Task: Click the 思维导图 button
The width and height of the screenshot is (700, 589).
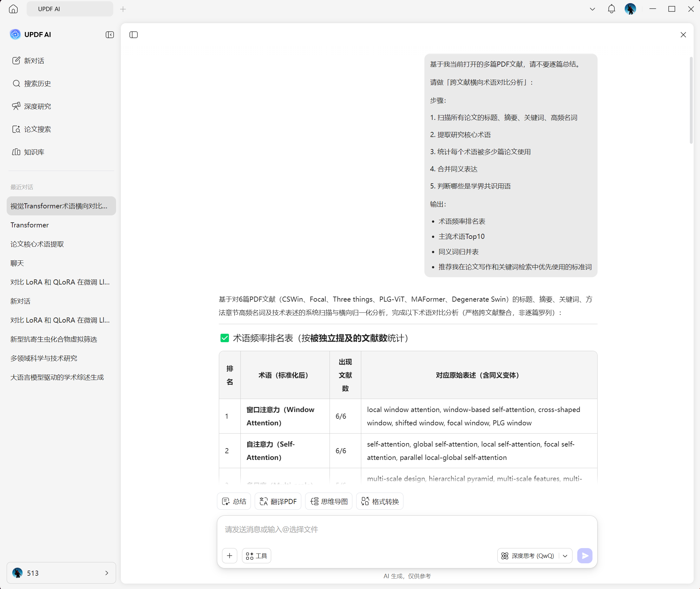Action: 329,501
